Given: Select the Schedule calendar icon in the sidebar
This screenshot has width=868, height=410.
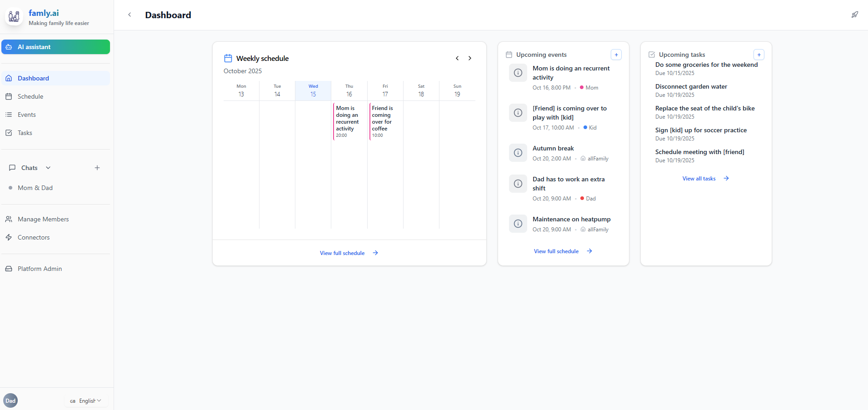Looking at the screenshot, I should tap(9, 96).
